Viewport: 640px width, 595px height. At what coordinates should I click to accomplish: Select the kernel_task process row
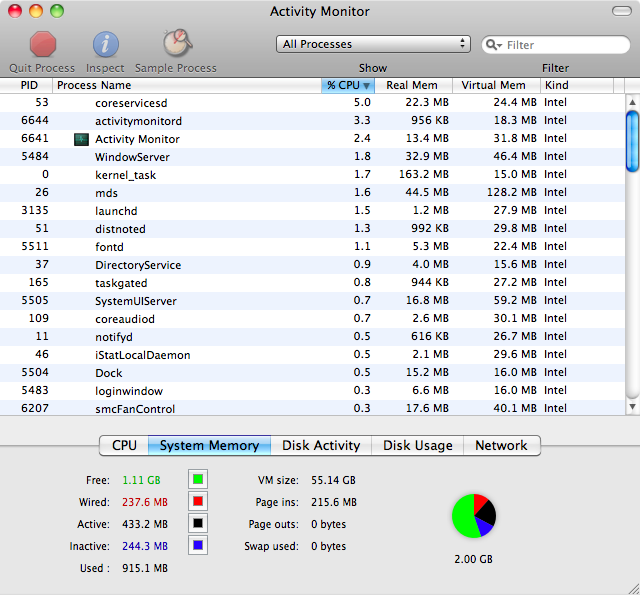[x=312, y=175]
